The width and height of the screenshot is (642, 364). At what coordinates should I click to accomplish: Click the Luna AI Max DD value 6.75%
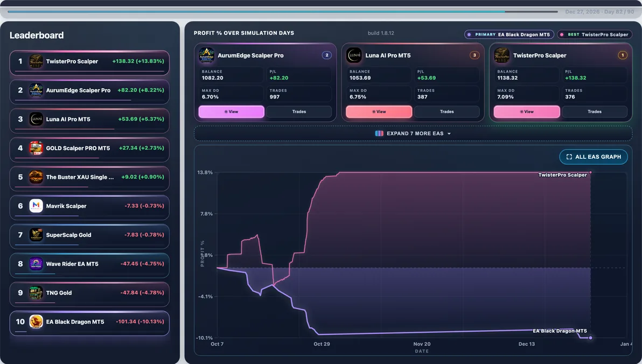click(x=358, y=97)
